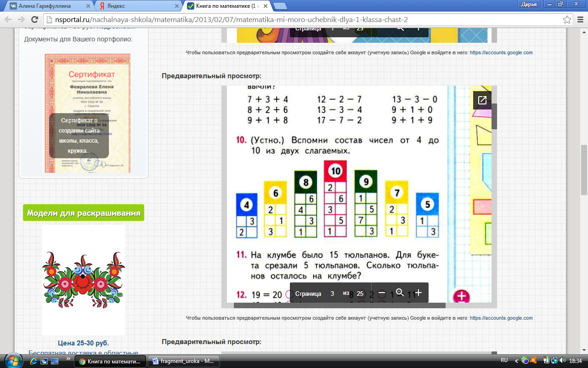
Task: Open the Chrome hamburger menu
Action: [x=579, y=20]
